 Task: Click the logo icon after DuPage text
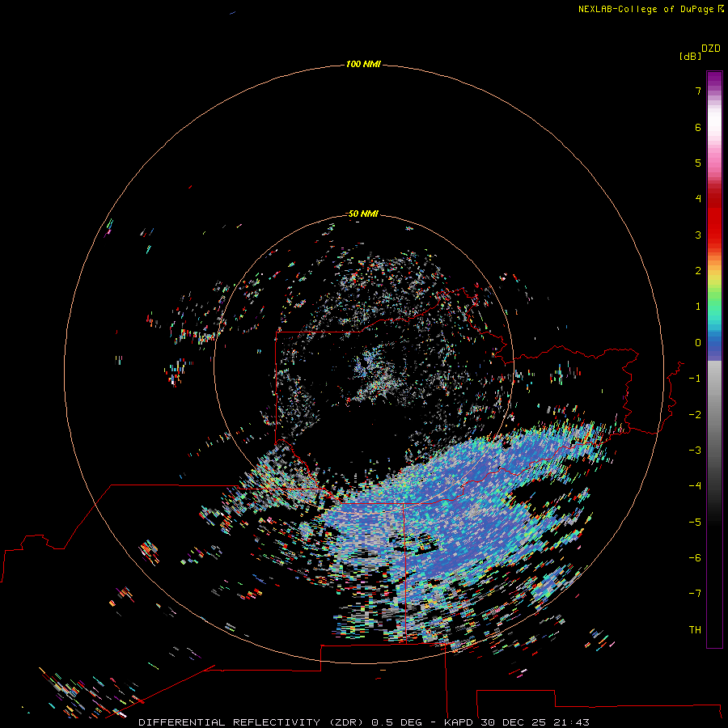[x=721, y=9]
